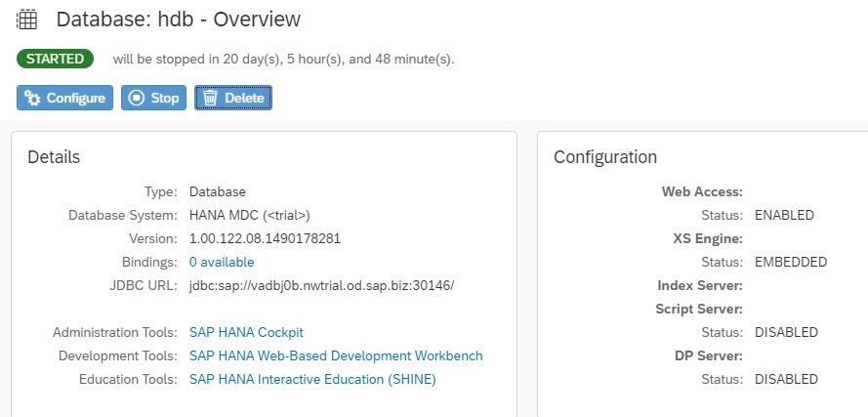Click the DP Server DISABLED status value
This screenshot has height=417, width=868.
[787, 379]
